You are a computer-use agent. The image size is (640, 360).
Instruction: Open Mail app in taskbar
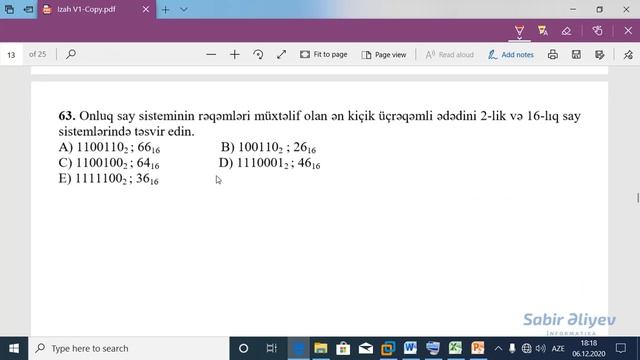tap(366, 348)
